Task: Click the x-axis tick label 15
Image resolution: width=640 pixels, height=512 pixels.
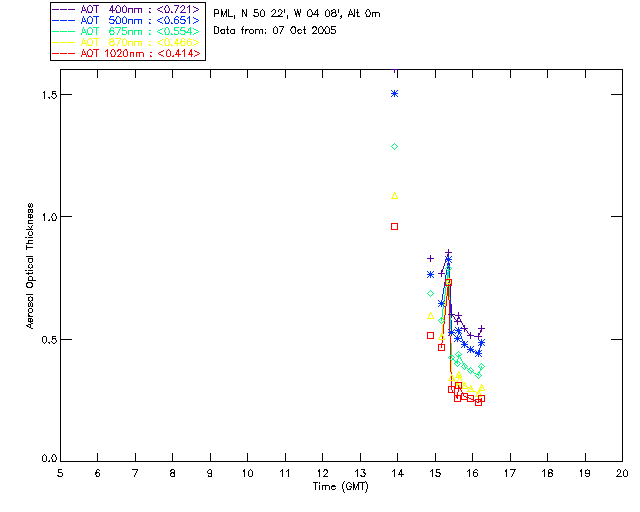Action: coord(435,473)
